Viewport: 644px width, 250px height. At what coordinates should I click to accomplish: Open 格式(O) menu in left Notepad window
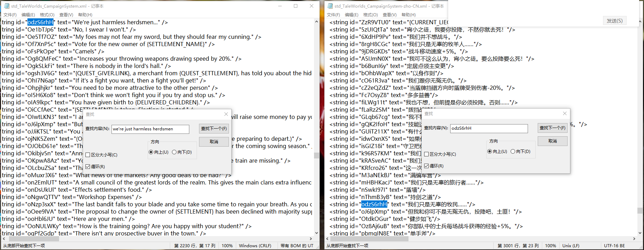pos(47,15)
